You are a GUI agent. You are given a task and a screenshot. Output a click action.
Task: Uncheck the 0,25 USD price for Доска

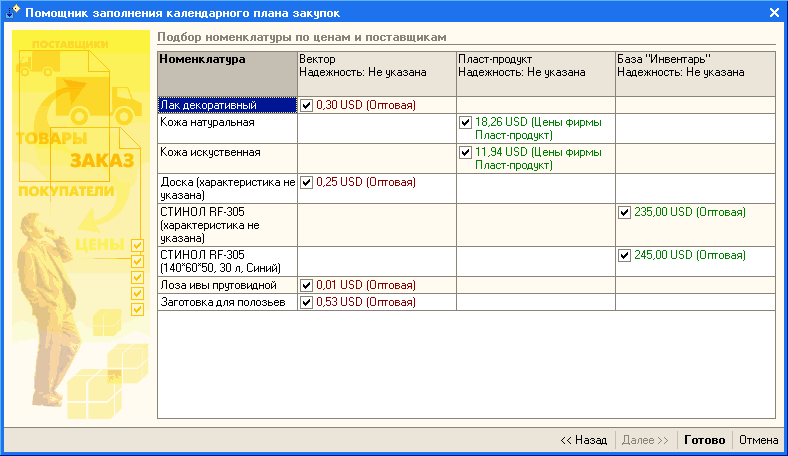(x=306, y=183)
